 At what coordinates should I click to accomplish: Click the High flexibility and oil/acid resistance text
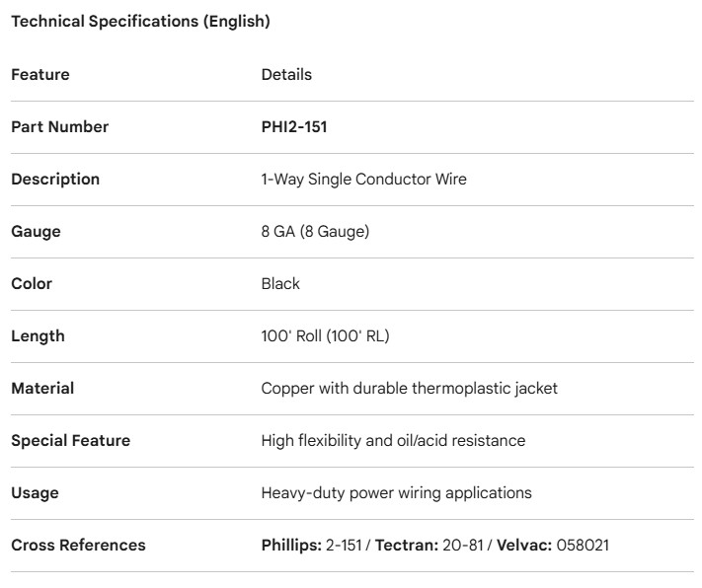[x=393, y=441]
